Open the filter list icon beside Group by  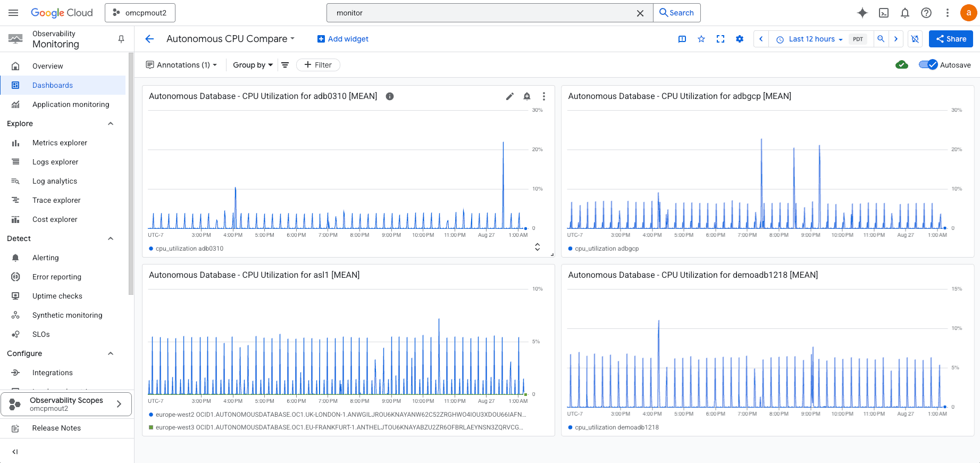(285, 65)
